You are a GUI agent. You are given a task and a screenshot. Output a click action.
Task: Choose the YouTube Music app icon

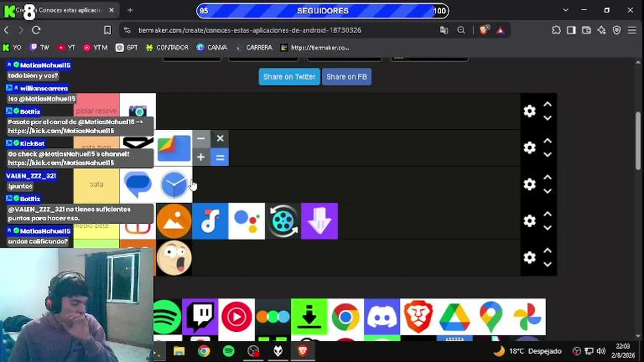pos(236,317)
